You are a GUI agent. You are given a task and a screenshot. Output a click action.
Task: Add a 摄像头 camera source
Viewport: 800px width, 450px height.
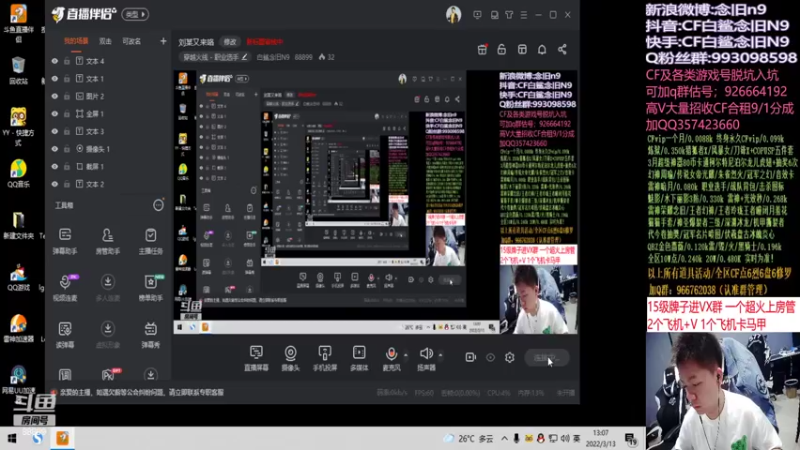click(x=290, y=358)
